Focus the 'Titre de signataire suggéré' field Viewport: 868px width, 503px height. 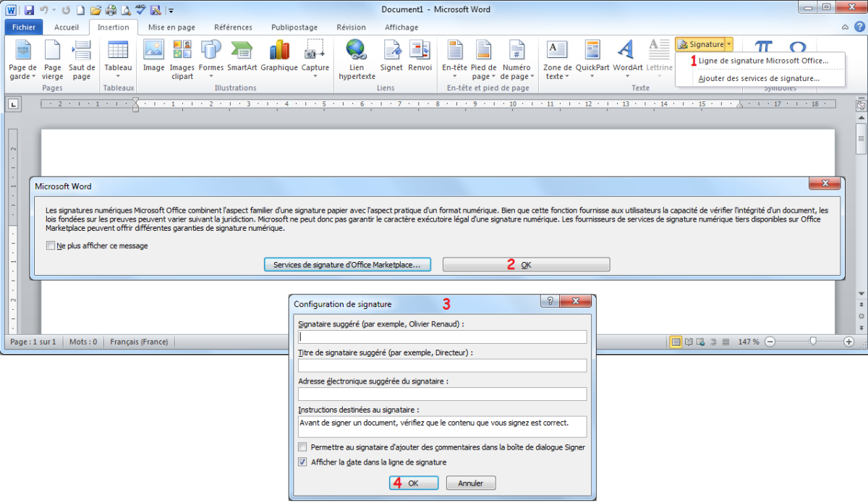click(442, 365)
